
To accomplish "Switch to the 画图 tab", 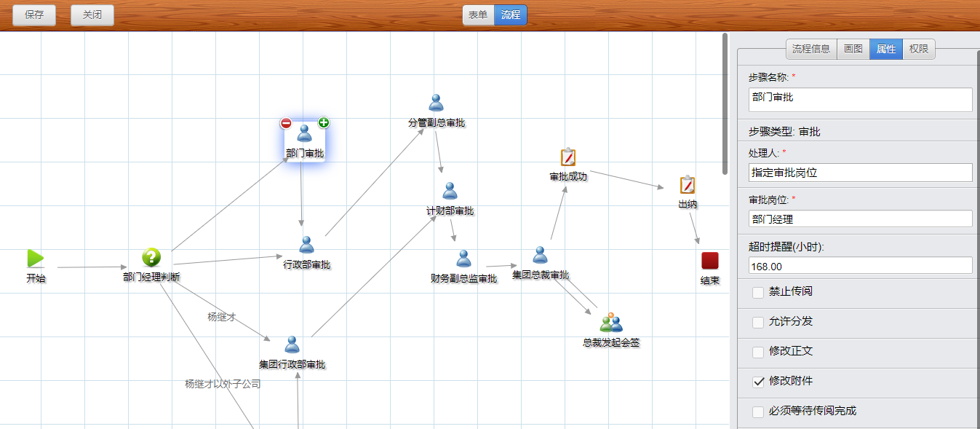I will point(852,48).
